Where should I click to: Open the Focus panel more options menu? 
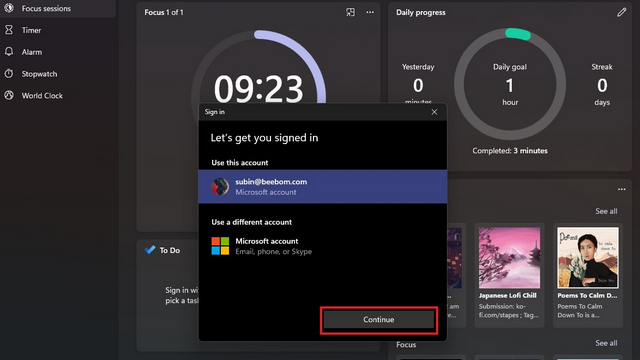coord(370,12)
